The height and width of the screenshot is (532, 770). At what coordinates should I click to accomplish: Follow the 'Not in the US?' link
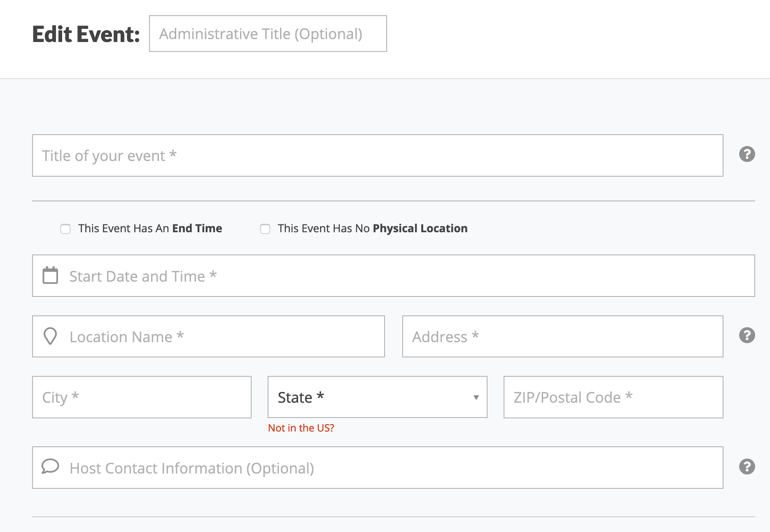coord(301,428)
